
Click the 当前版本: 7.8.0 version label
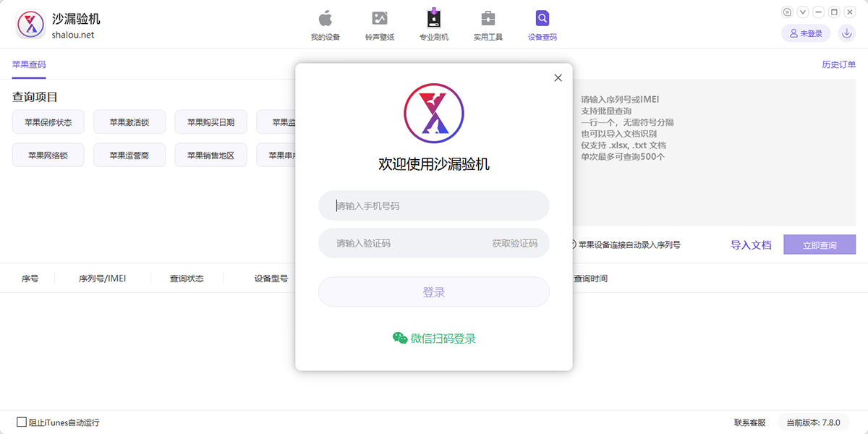[814, 422]
